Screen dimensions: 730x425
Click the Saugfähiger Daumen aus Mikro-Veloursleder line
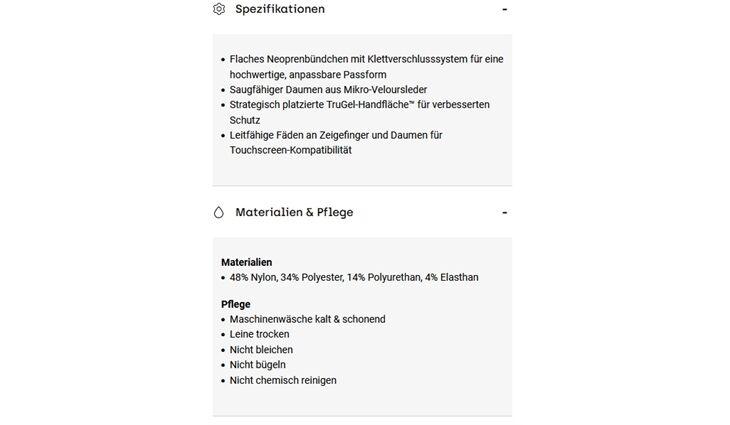328,89
